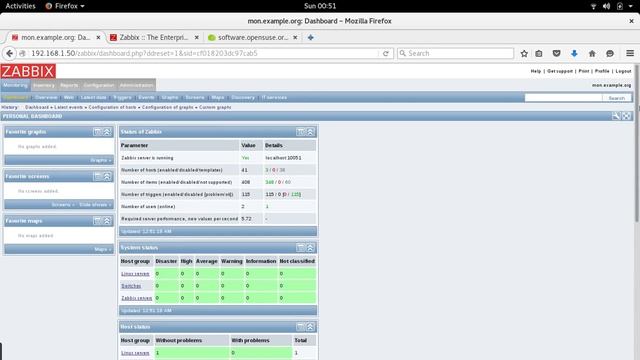Open the Status of Zabbix widget menu icon
This screenshot has width=640, height=360.
[300, 132]
